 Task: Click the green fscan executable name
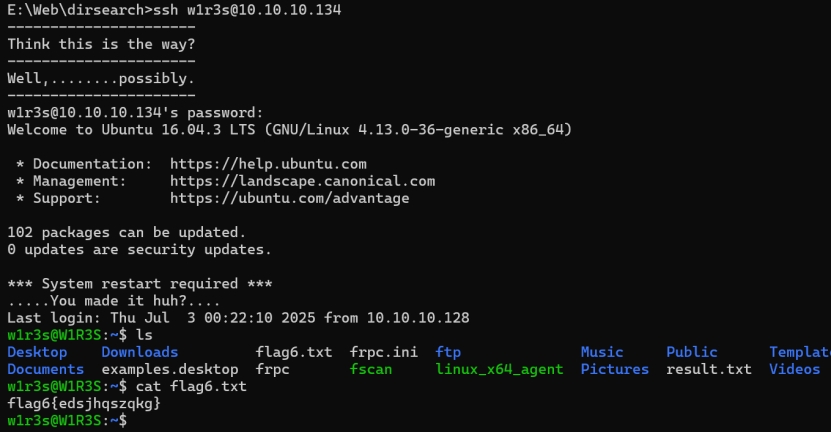371,369
